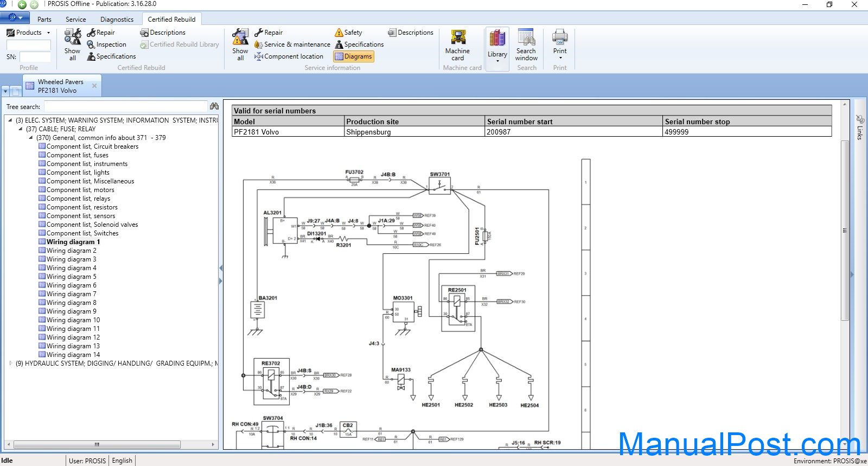The width and height of the screenshot is (868, 466).
Task: Open the PROSIS application menu button
Action: point(15,18)
